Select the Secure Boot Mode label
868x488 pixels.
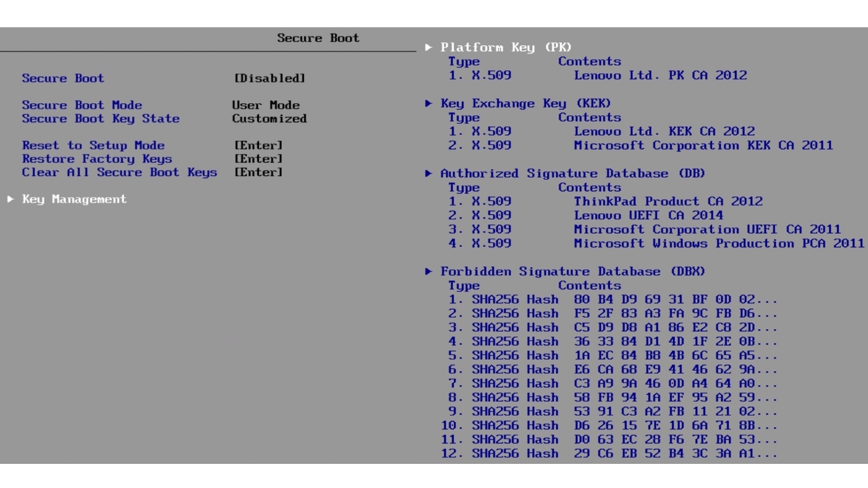[82, 105]
